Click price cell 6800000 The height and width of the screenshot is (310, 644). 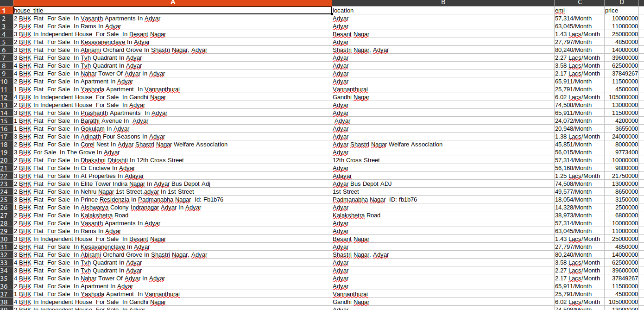(x=622, y=215)
